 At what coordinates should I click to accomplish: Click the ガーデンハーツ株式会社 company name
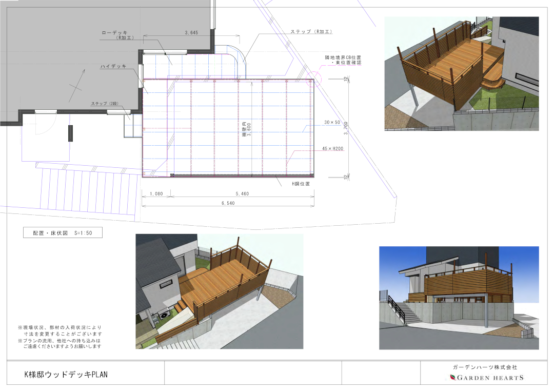click(x=485, y=367)
